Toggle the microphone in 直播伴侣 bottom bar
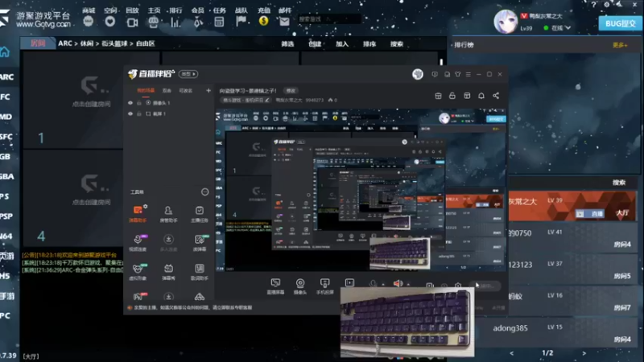The height and width of the screenshot is (362, 644). pos(373,283)
